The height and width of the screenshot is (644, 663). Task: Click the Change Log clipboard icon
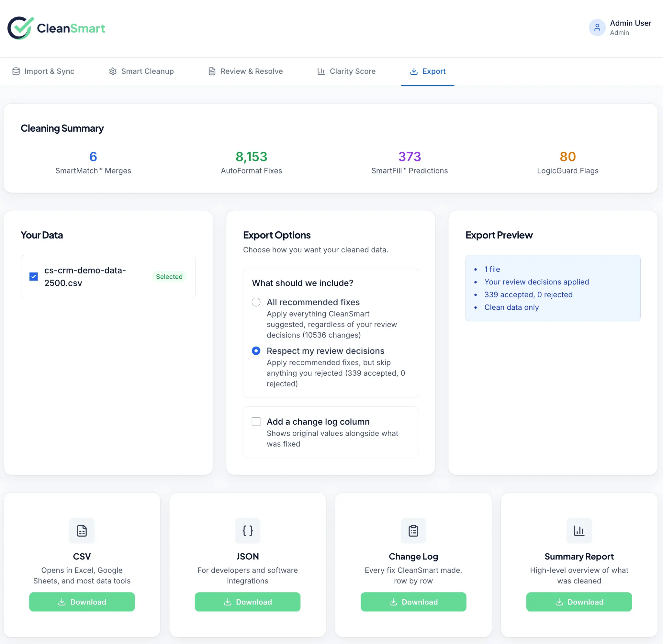click(413, 531)
